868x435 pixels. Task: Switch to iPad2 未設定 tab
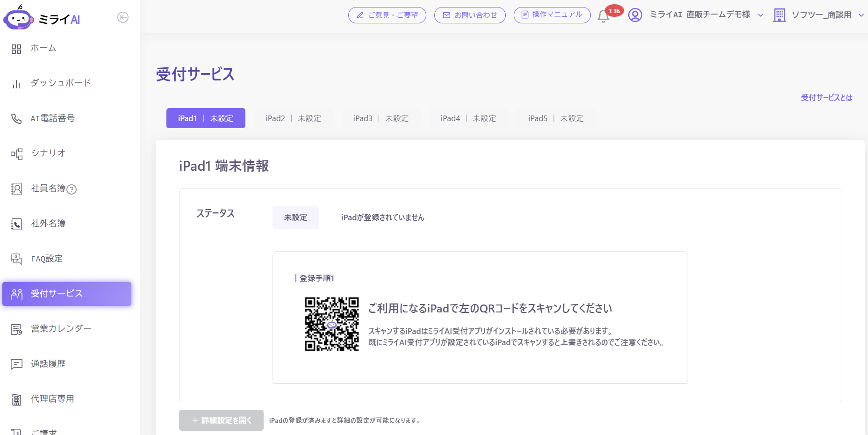294,118
